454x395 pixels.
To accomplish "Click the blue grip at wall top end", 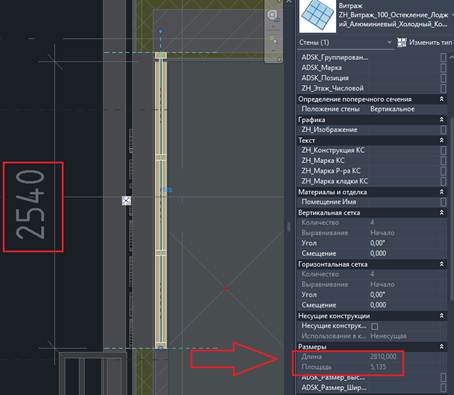I will coord(161,31).
